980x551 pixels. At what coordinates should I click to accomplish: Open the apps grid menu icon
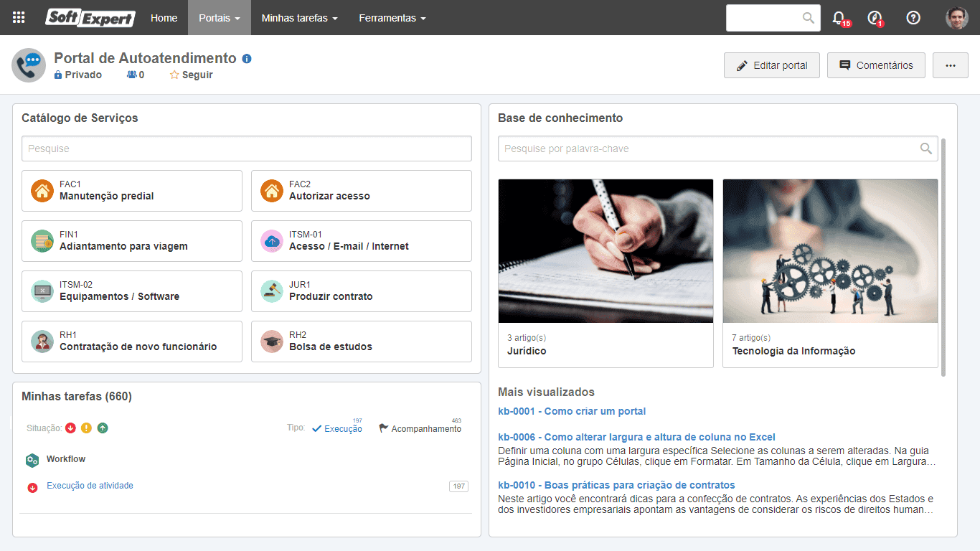pos(19,17)
